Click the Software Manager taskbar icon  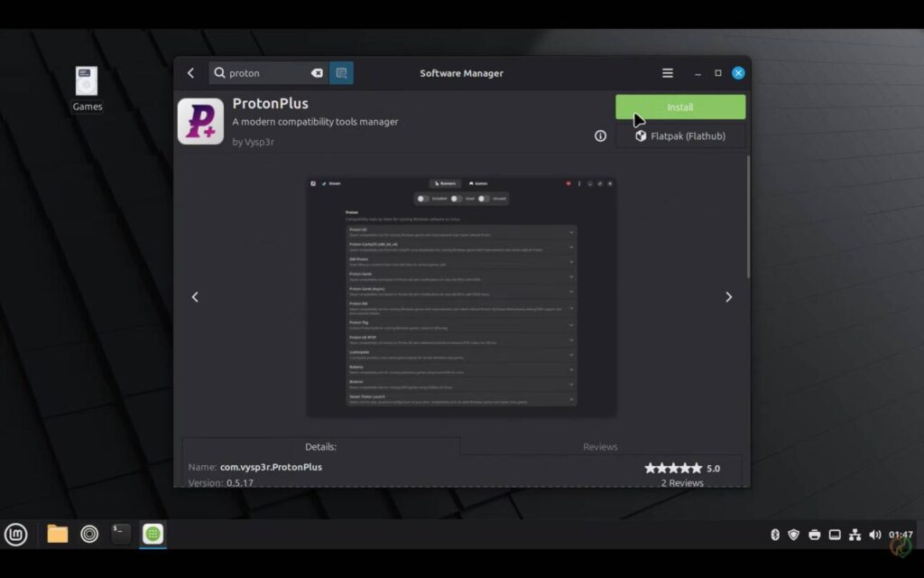point(152,534)
